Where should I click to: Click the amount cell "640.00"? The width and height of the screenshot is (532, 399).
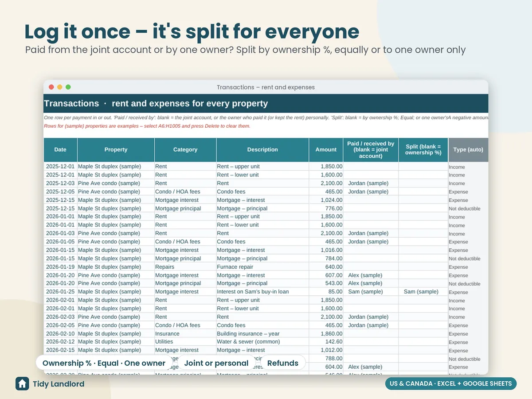coord(326,267)
